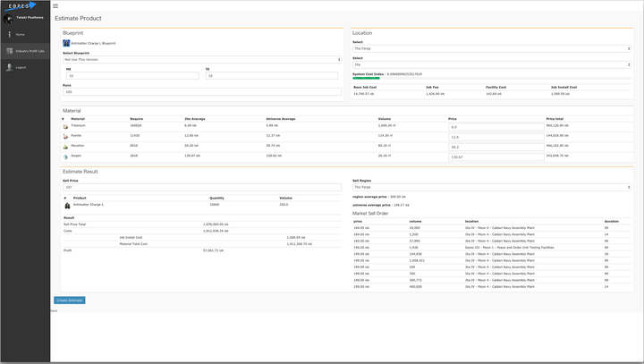Select Logout in the sidebar

click(x=21, y=67)
